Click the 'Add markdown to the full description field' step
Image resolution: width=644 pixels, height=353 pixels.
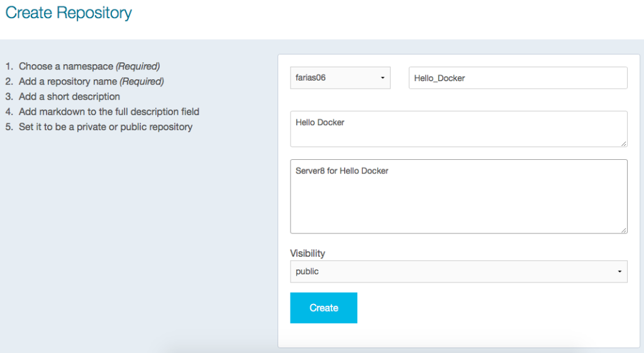(x=109, y=111)
